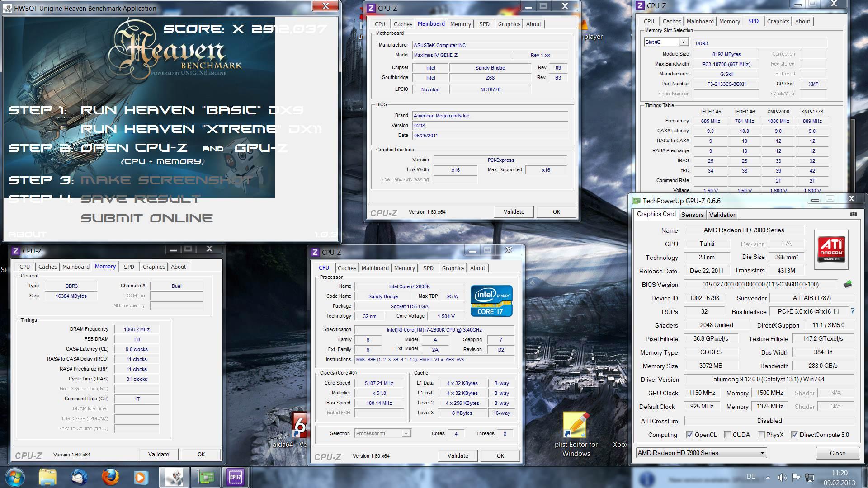Image resolution: width=868 pixels, height=488 pixels.
Task: Click the GPU-Z title bar card icon
Action: [637, 201]
